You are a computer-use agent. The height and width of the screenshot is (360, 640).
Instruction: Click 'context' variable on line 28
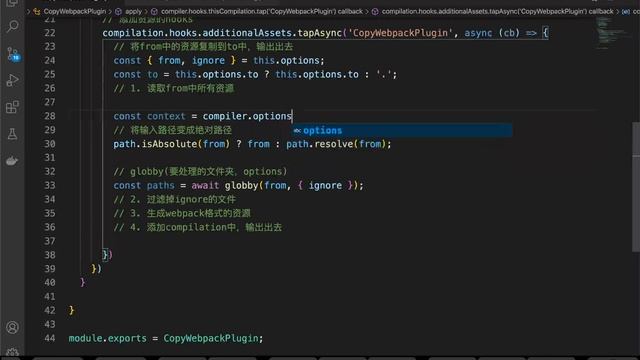point(166,116)
